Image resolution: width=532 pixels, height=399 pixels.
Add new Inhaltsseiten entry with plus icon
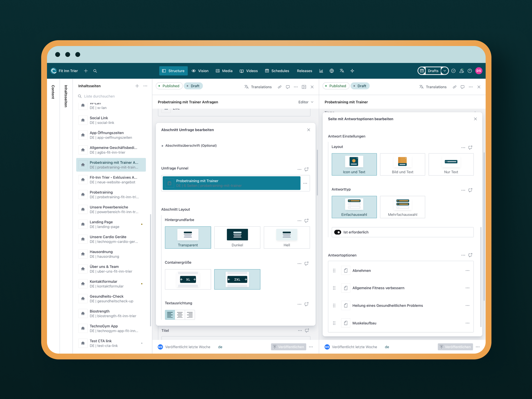(137, 86)
